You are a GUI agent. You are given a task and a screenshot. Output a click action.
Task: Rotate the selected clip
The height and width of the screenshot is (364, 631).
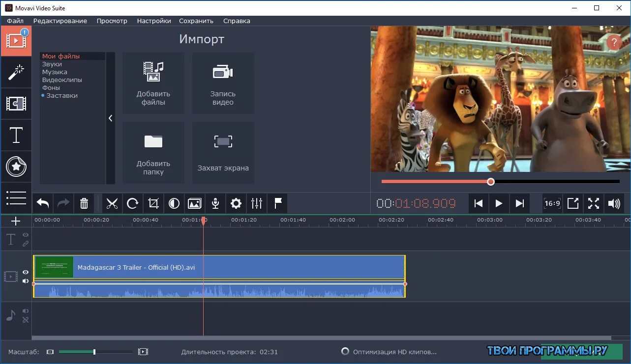(133, 203)
